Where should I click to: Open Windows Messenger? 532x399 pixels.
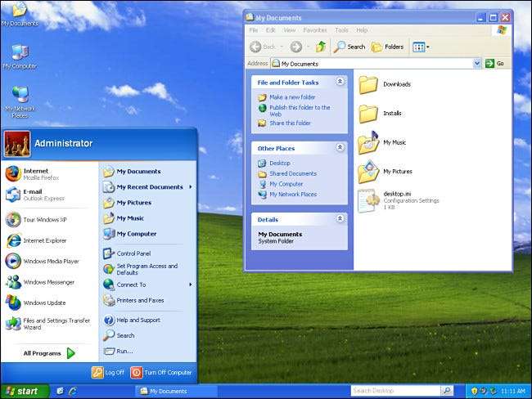click(x=47, y=282)
